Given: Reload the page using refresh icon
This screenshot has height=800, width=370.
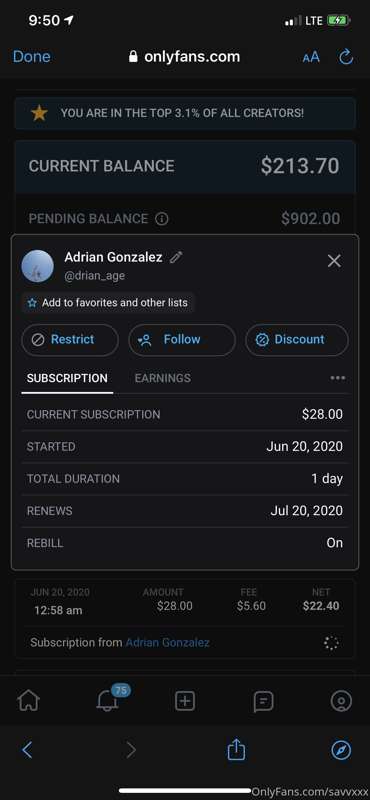Looking at the screenshot, I should 347,57.
